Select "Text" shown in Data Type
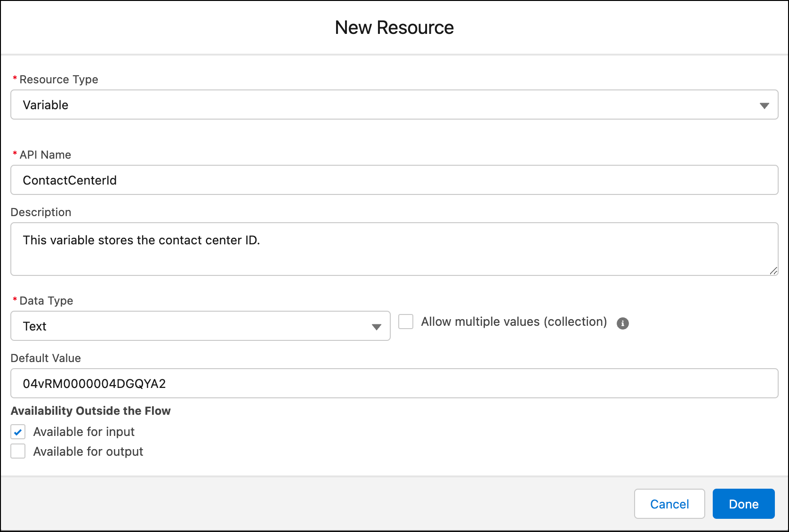The height and width of the screenshot is (532, 789). coord(35,326)
